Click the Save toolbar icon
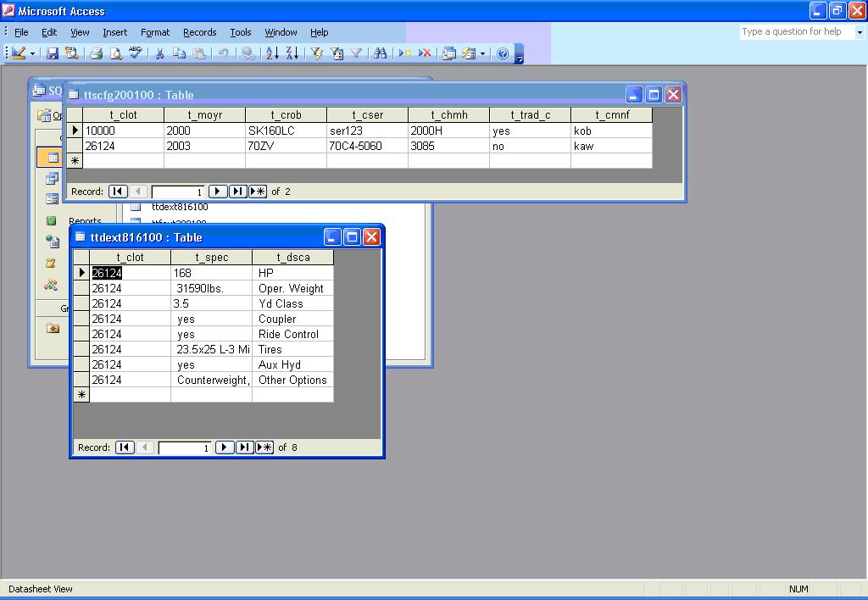The height and width of the screenshot is (600, 868). point(53,53)
